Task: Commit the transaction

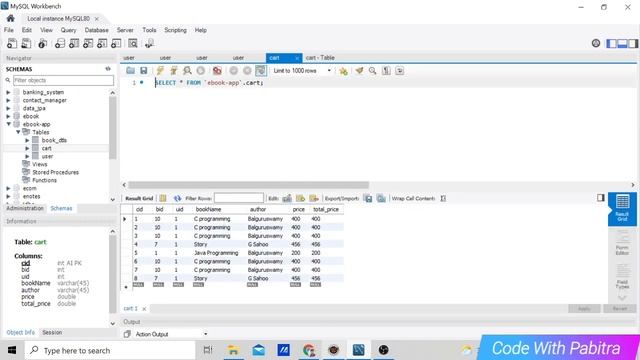Action: pos(233,71)
